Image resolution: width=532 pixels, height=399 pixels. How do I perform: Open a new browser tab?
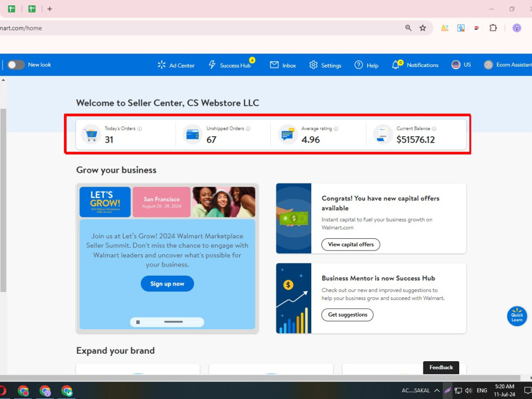pyautogui.click(x=49, y=9)
